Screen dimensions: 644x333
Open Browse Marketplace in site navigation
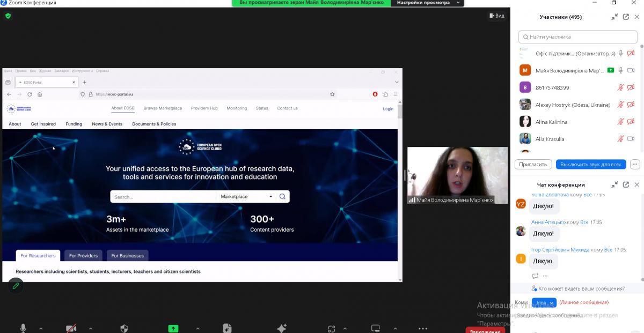pyautogui.click(x=163, y=108)
